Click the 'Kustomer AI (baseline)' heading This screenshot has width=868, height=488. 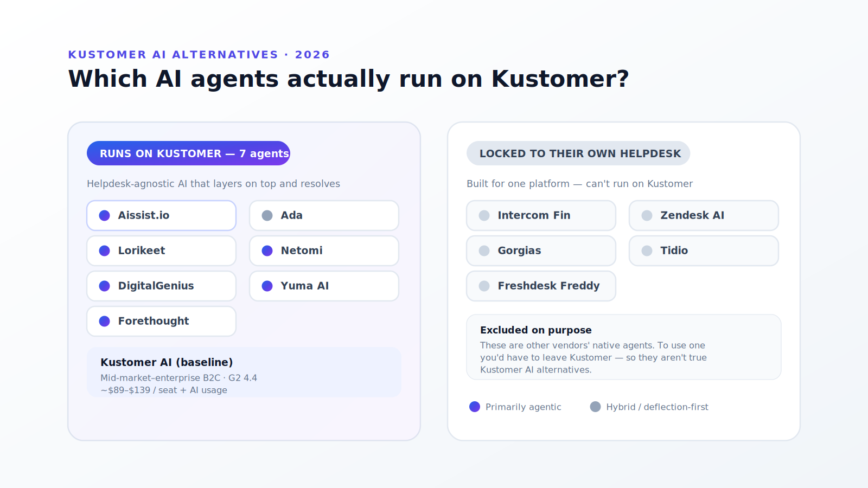tap(167, 362)
